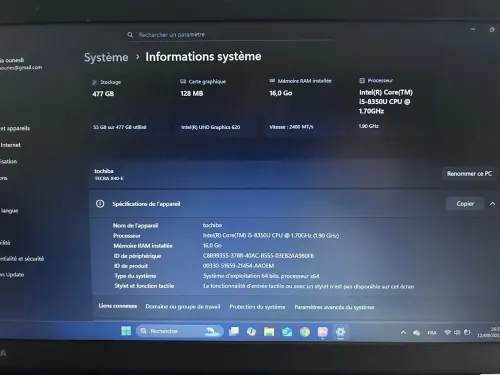The image size is (500, 375).
Task: Click the info icon beside Spécifications de l'appareil
Action: pyautogui.click(x=100, y=204)
